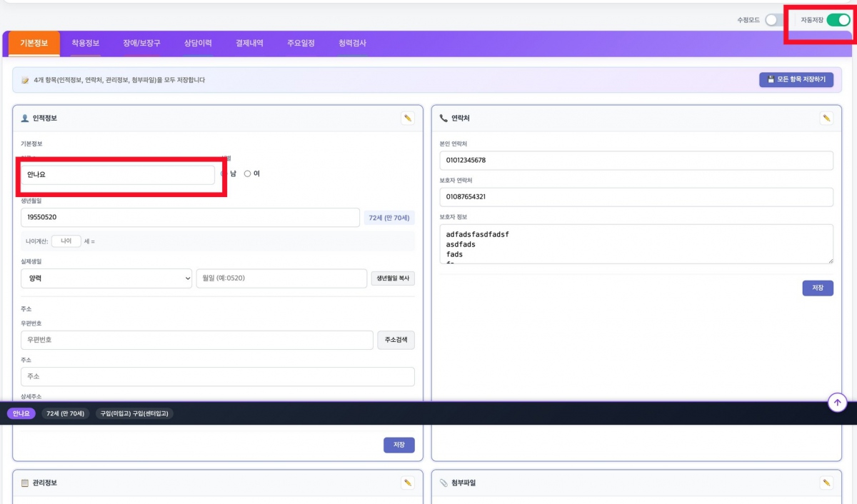Image resolution: width=857 pixels, height=504 pixels.
Task: Click pencil edit icon in 인적정보 panel
Action: click(408, 119)
